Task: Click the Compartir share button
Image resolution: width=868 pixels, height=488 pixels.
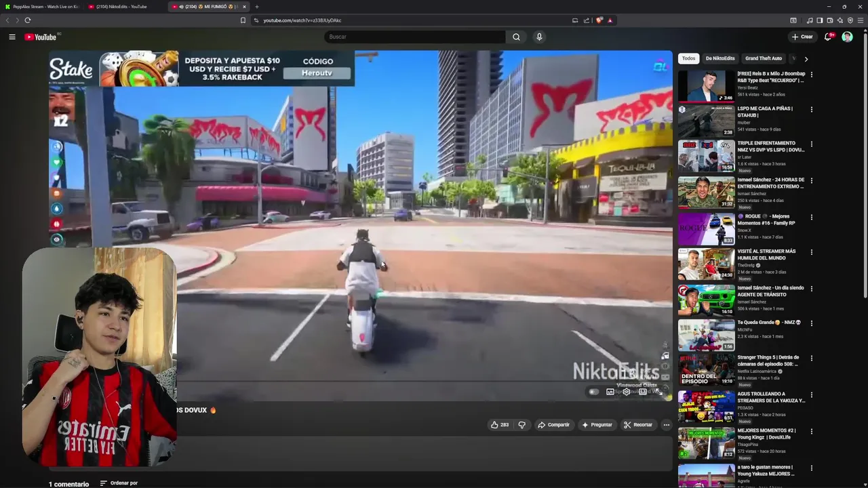Action: 553,425
